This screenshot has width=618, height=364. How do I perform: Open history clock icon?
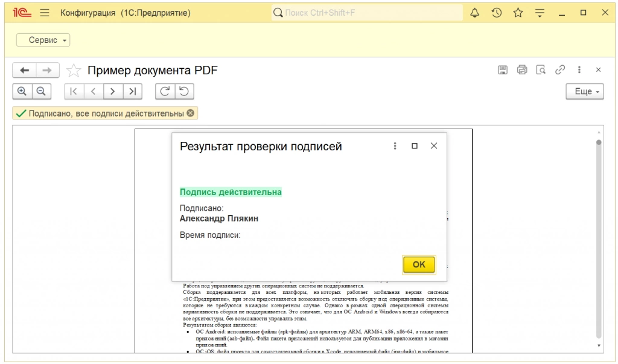coord(497,13)
